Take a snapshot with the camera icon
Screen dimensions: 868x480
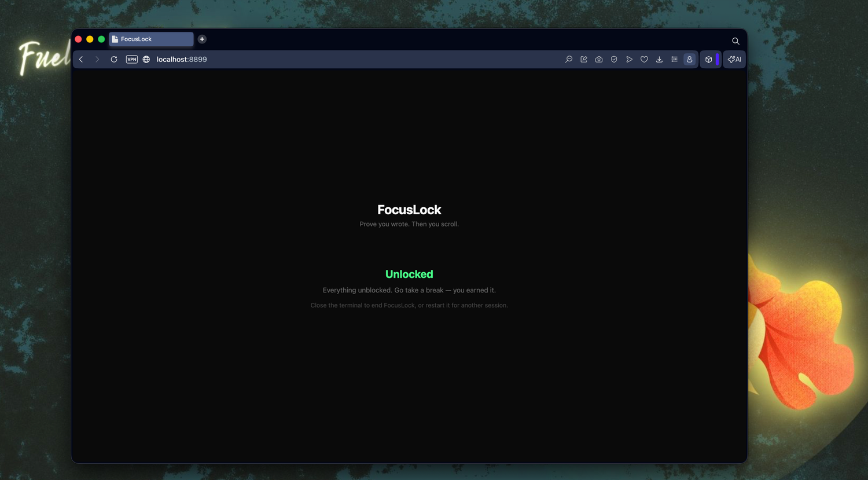(x=599, y=60)
